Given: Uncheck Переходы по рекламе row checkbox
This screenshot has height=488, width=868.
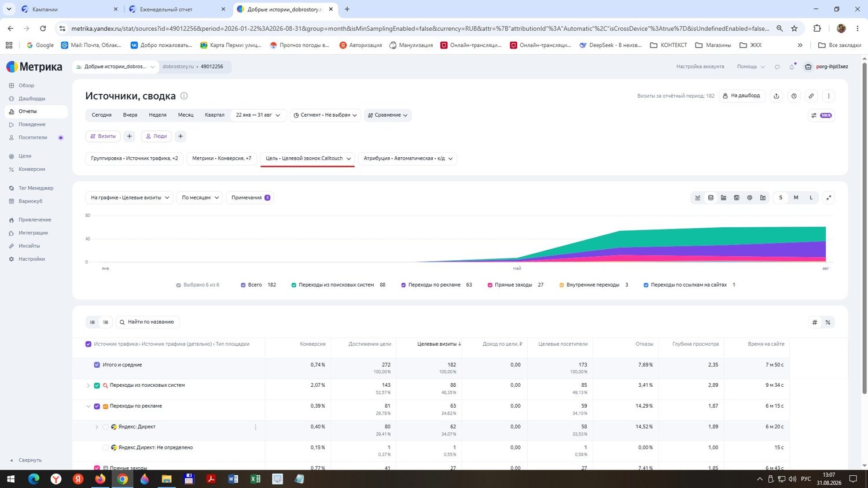Looking at the screenshot, I should 97,406.
